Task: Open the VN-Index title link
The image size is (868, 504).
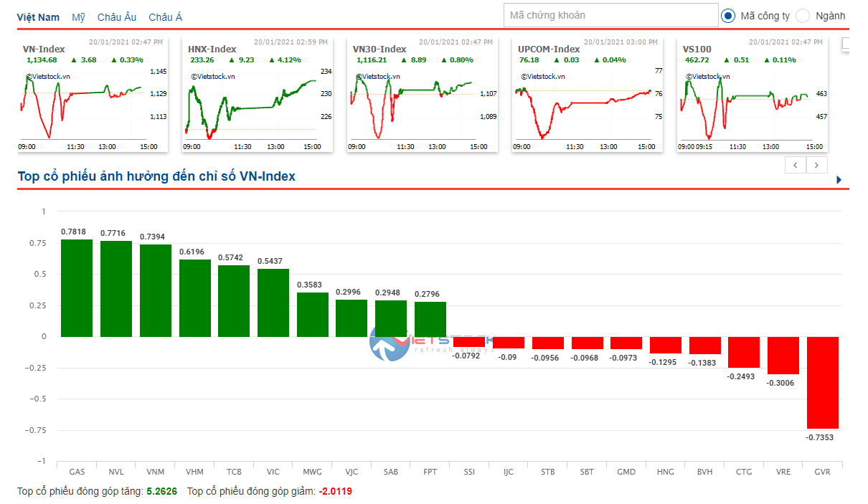Action: coord(44,49)
